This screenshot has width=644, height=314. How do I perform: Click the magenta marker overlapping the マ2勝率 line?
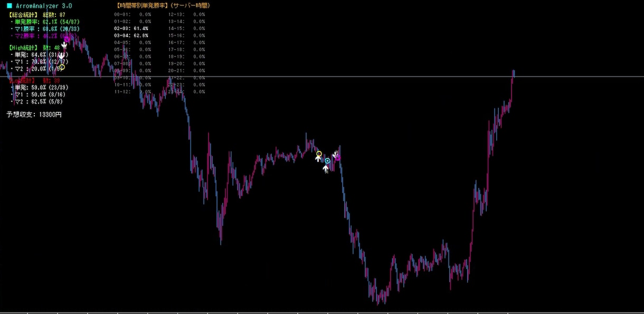[x=67, y=38]
